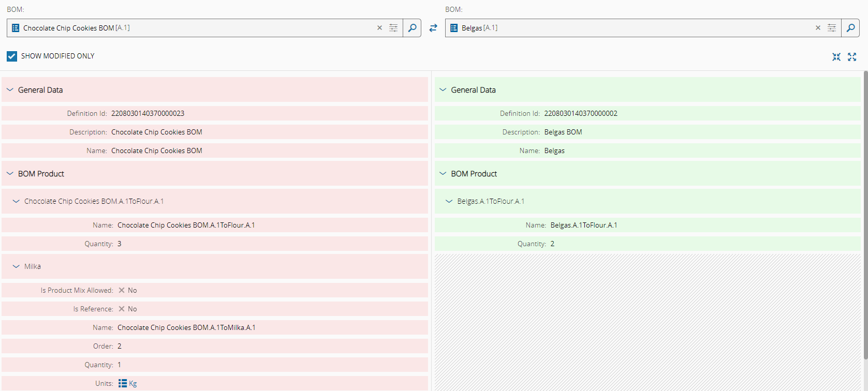Click search icon for right Belgas BOM field
Image resolution: width=868 pixels, height=391 pixels.
point(850,28)
